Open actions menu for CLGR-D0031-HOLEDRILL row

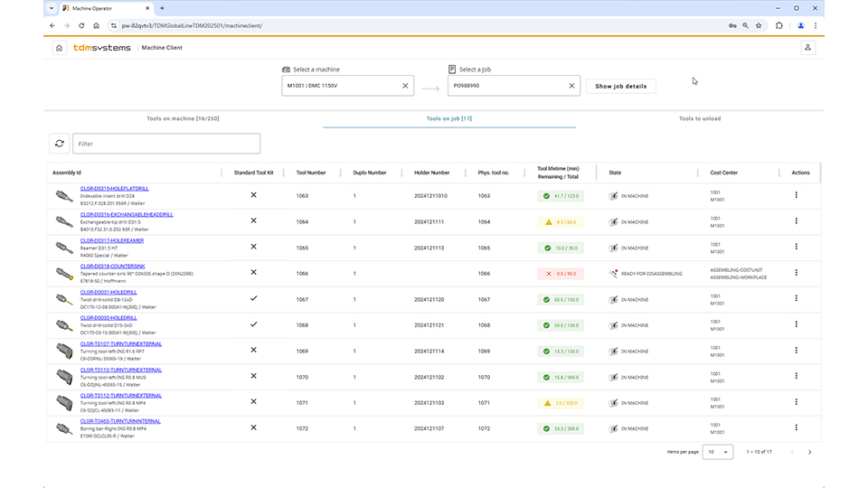click(796, 298)
